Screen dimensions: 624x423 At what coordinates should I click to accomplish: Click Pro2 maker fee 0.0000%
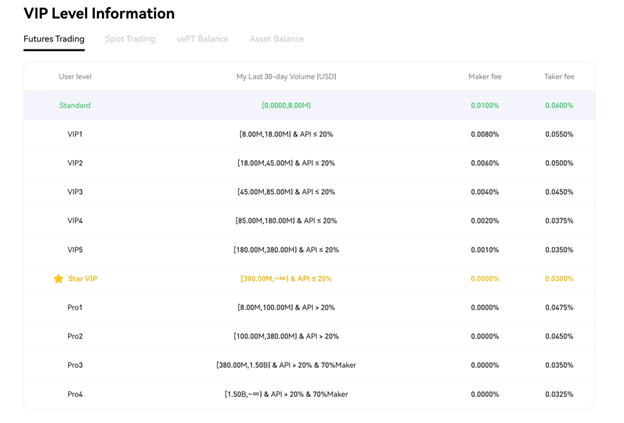tap(485, 336)
